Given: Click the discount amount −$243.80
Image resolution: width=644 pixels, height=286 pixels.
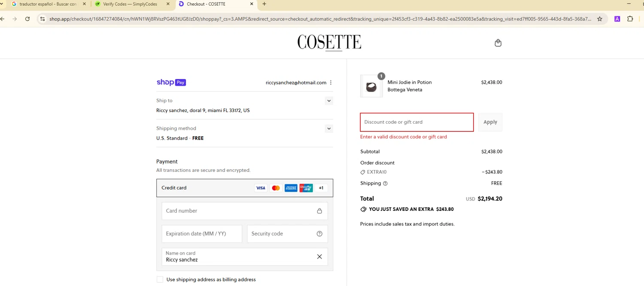Looking at the screenshot, I should click(x=492, y=172).
